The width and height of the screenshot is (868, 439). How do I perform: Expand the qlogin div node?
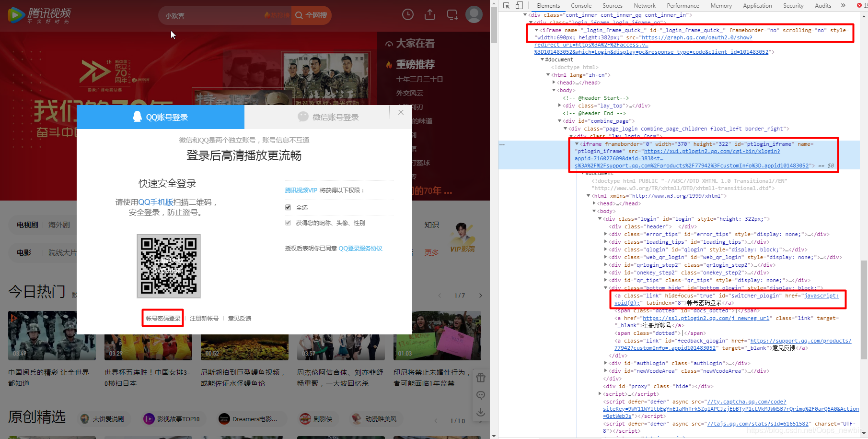point(605,249)
